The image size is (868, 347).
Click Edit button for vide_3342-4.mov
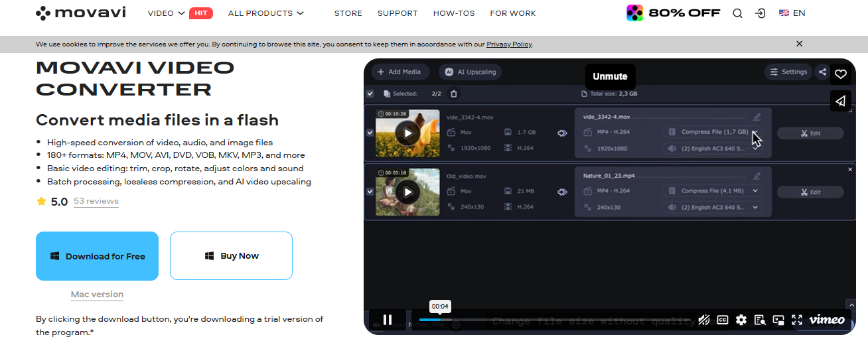810,133
